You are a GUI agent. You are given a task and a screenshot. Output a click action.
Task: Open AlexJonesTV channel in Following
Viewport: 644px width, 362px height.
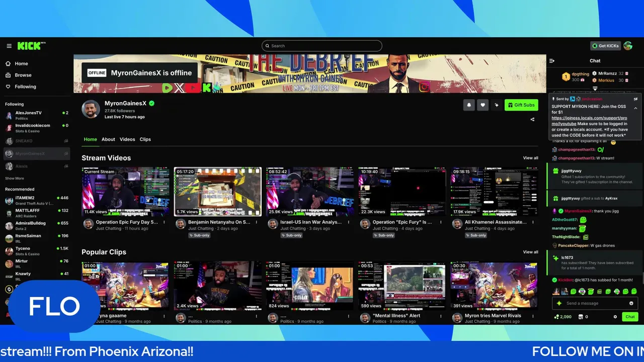coord(37,115)
